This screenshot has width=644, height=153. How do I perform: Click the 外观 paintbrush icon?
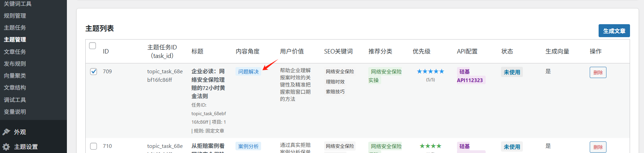[6, 132]
